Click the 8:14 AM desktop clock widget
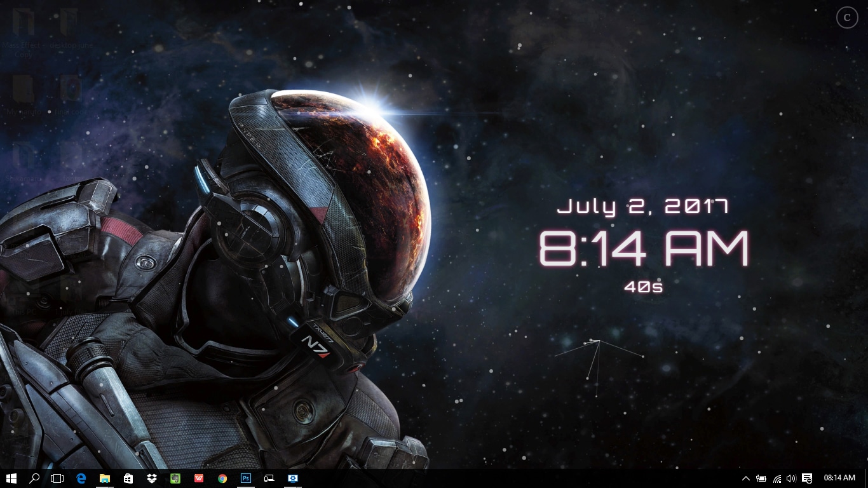Image resolution: width=868 pixels, height=488 pixels. [644, 248]
